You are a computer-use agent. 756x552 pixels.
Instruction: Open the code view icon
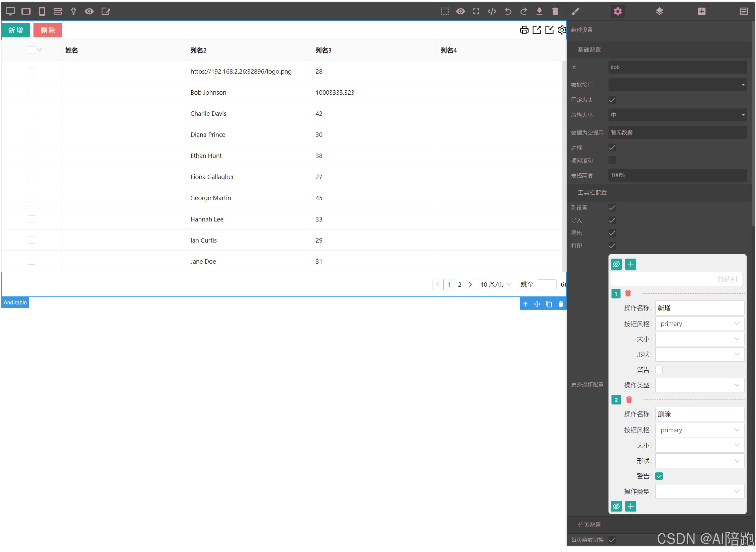tap(492, 11)
